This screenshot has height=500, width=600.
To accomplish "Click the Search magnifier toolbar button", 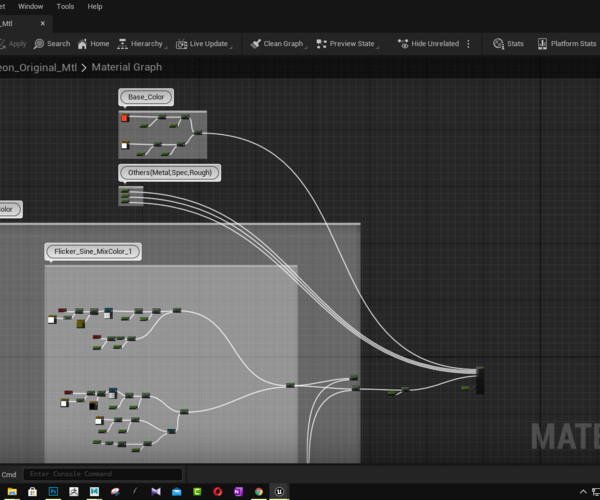I will [52, 44].
